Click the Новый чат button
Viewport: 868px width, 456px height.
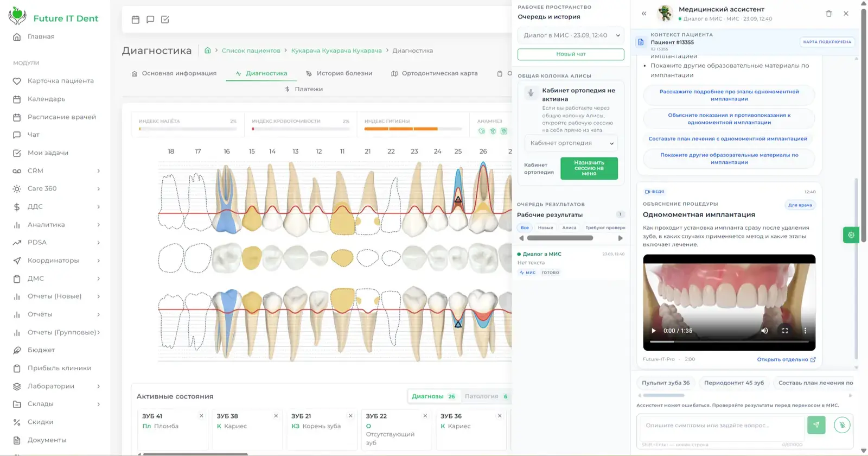571,54
